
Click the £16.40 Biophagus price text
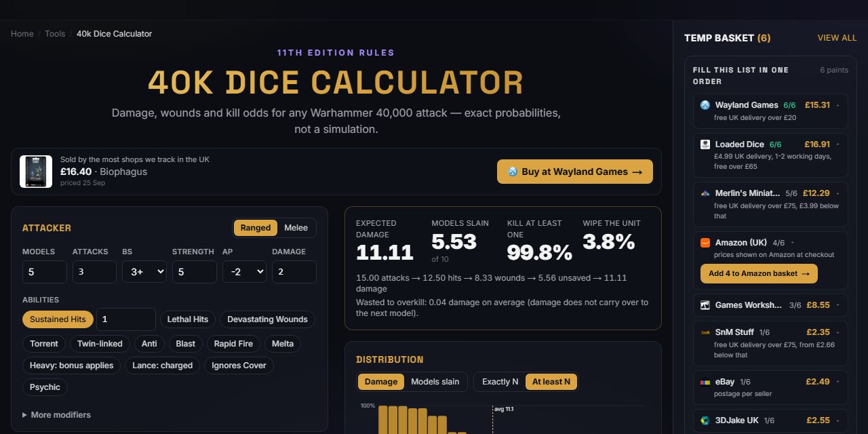coord(76,172)
